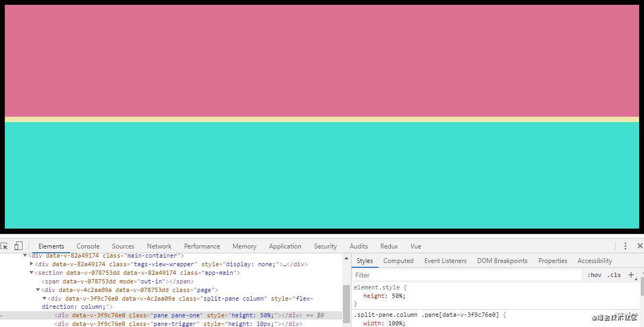Open the DevTools three-dot customize menu
This screenshot has width=644, height=327.
(625, 246)
